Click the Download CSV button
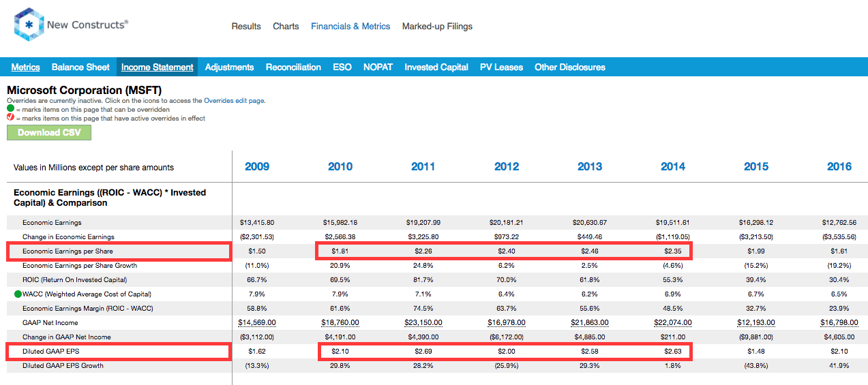 click(49, 132)
